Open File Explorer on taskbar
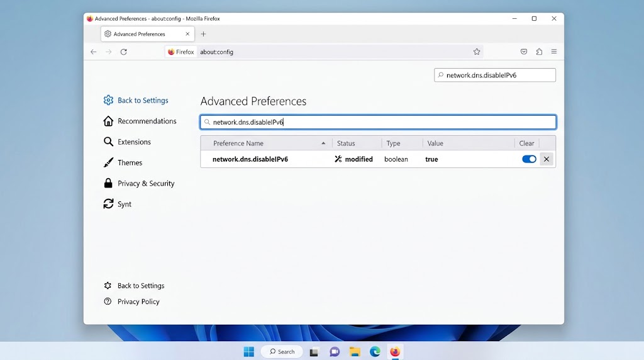The height and width of the screenshot is (360, 644). [x=355, y=352]
